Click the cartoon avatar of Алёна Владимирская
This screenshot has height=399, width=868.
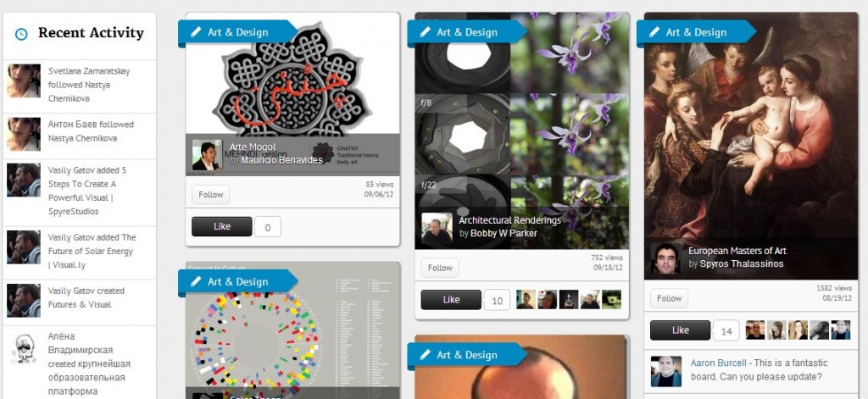click(23, 349)
